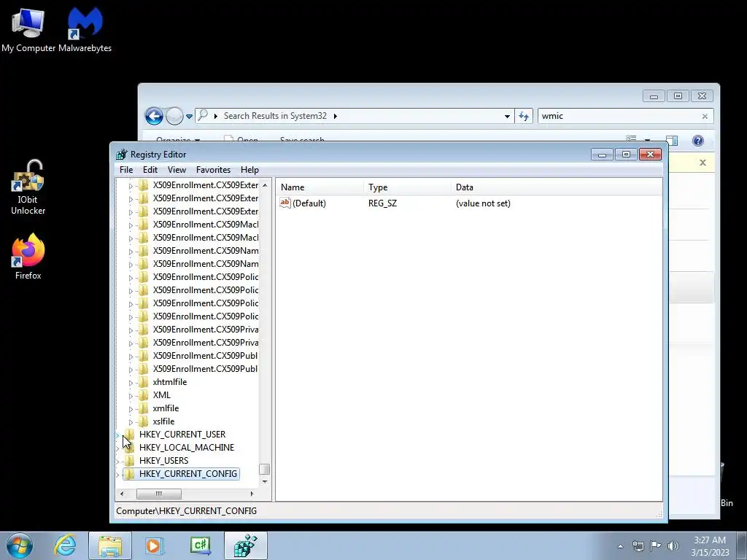The image size is (747, 560).
Task: Expand HKEY_CURRENT_CONFIG hive
Action: (117, 474)
